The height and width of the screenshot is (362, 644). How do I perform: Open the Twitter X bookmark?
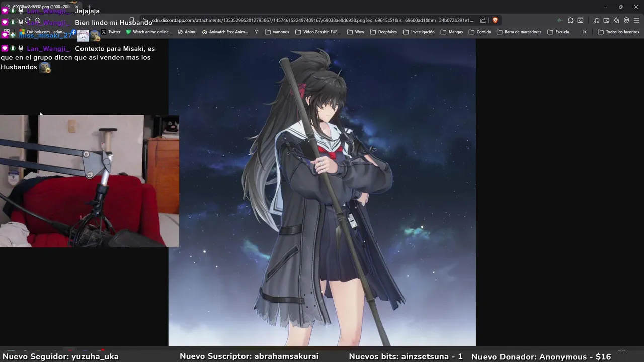[111, 32]
